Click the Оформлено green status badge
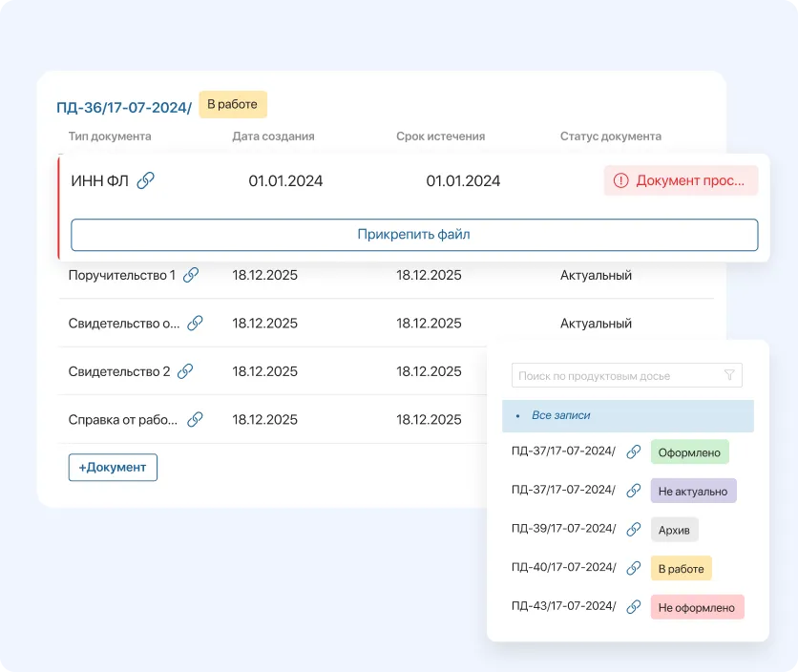This screenshot has height=672, width=798. pyautogui.click(x=689, y=451)
